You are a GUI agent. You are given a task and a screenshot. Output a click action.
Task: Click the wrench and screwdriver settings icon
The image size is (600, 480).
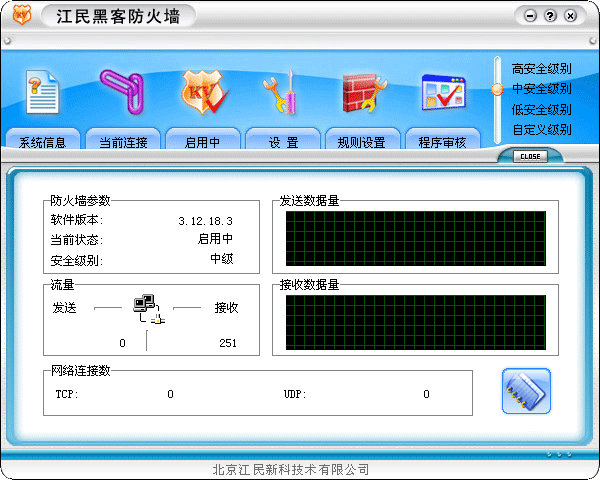(x=282, y=92)
